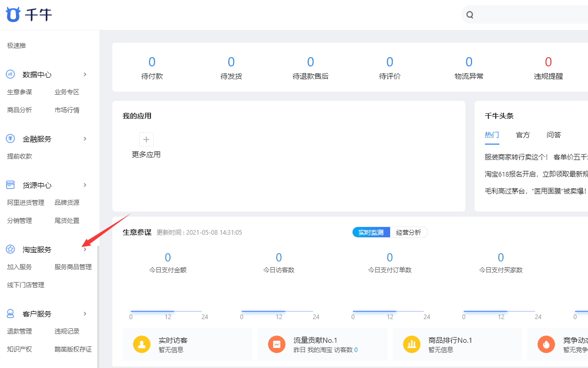This screenshot has width=588, height=368.
Task: Open 提前收款 in the sidebar
Action: click(20, 156)
